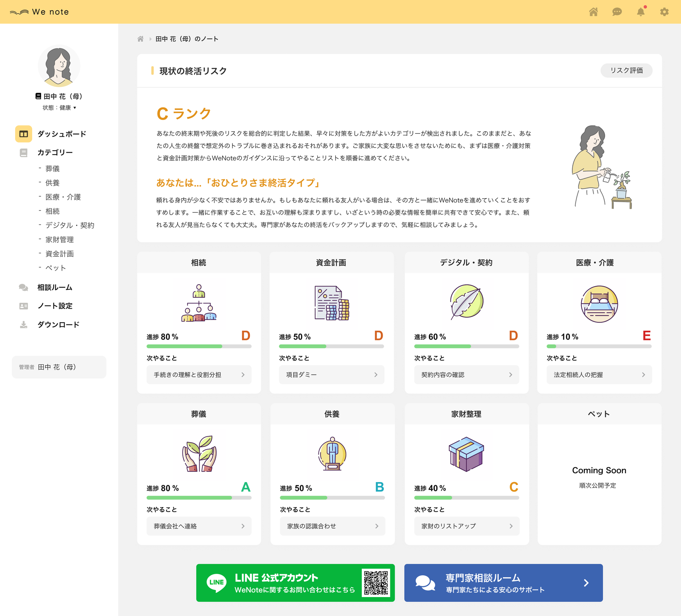Click the リスク評価 button
This screenshot has height=616, width=681.
[626, 70]
